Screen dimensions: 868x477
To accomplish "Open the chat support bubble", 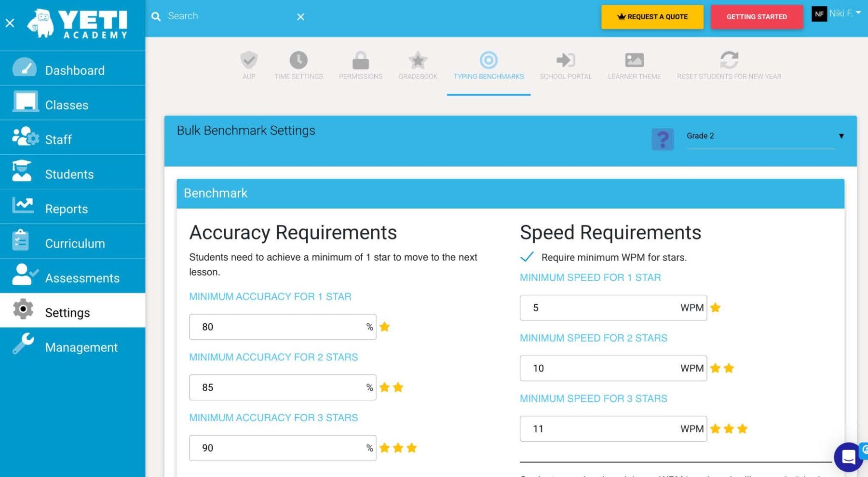I will coord(849,456).
